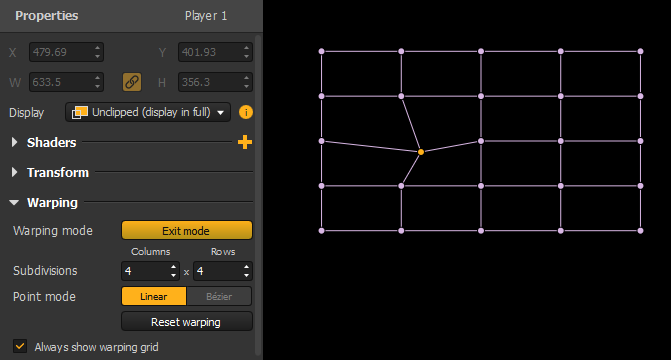Switch point mode to Linear

154,296
